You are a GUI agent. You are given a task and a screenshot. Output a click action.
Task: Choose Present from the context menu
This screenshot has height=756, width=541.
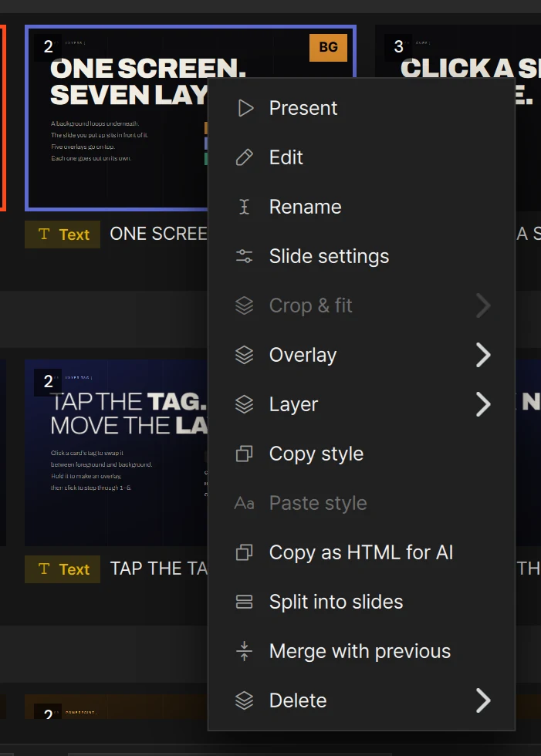click(361, 108)
